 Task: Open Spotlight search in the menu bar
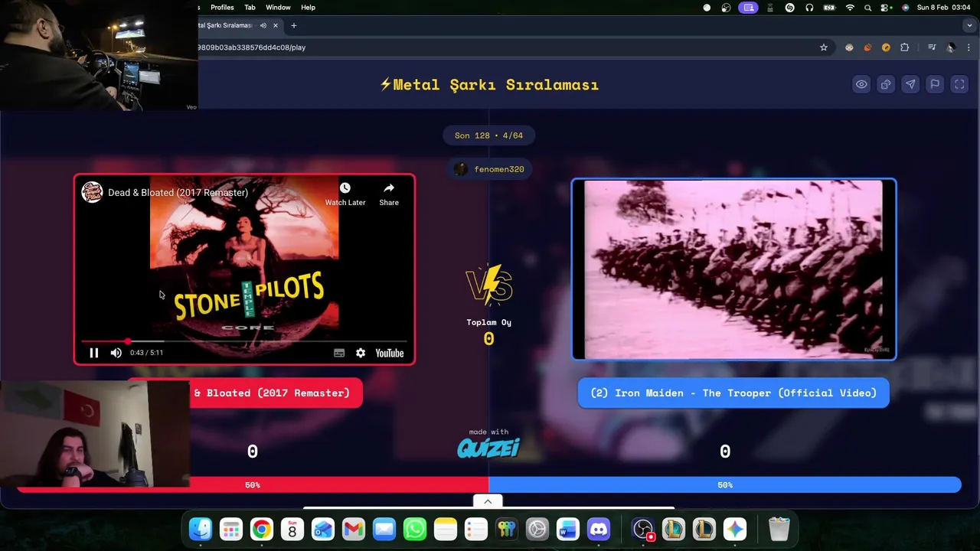click(867, 8)
